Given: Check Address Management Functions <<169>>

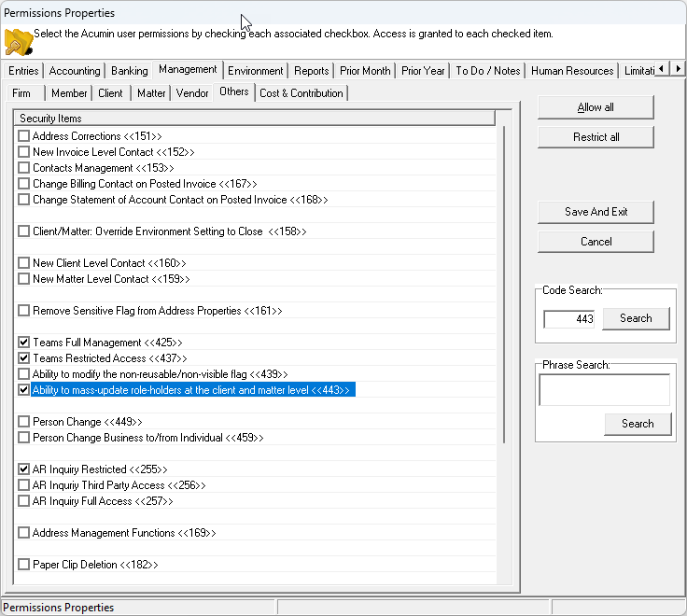Looking at the screenshot, I should [x=23, y=533].
